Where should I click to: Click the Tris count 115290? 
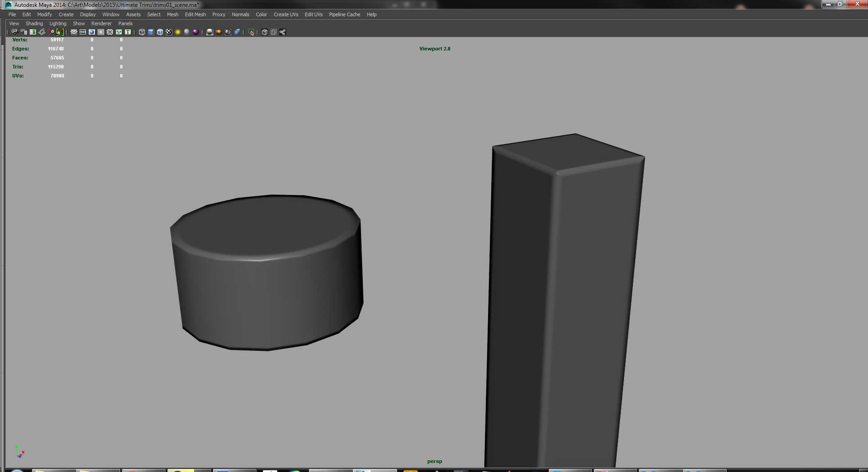(x=56, y=67)
